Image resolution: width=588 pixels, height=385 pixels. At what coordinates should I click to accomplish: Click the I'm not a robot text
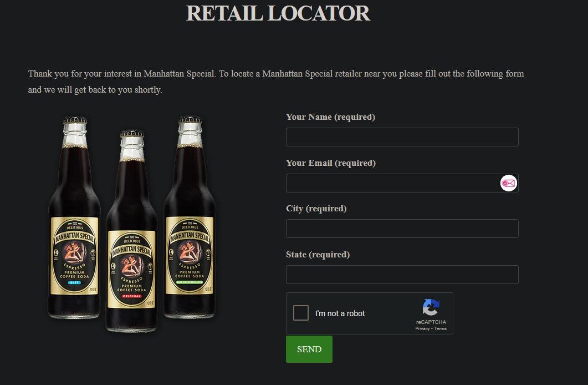[x=340, y=313]
